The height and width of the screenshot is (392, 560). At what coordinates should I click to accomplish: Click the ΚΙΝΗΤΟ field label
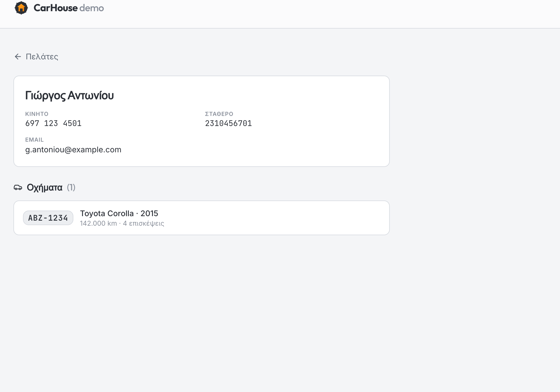pos(37,114)
